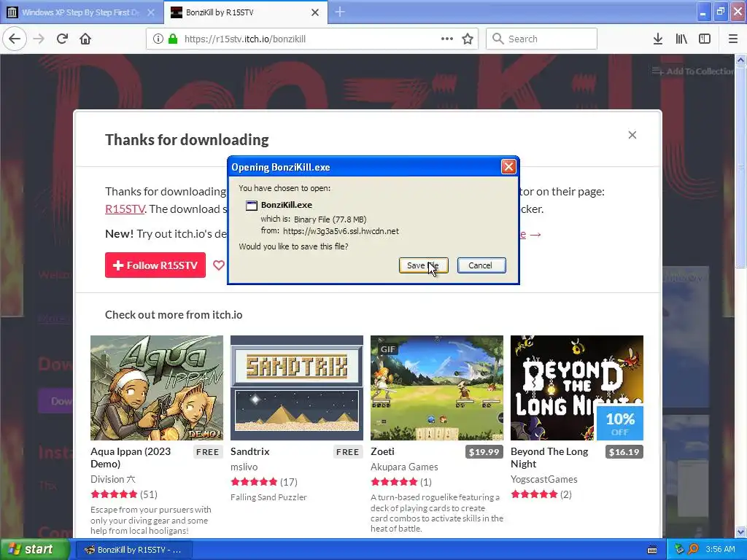
Task: Click Beyond The Long Night title link
Action: [549, 458]
